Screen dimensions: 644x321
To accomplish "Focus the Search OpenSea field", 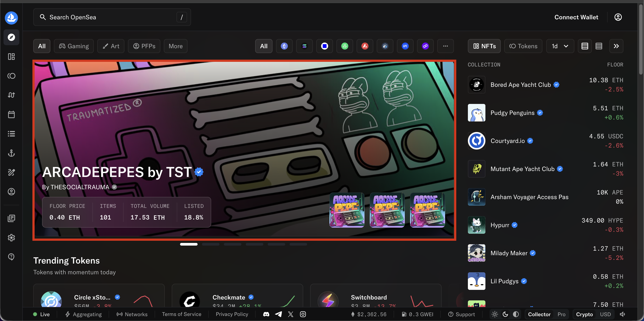I will [x=112, y=17].
